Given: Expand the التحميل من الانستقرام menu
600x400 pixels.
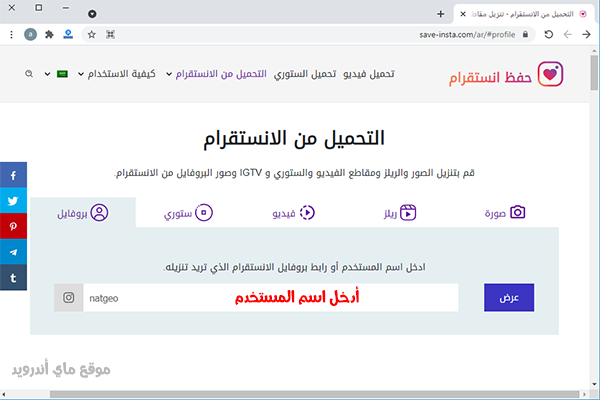Looking at the screenshot, I should pyautogui.click(x=216, y=73).
